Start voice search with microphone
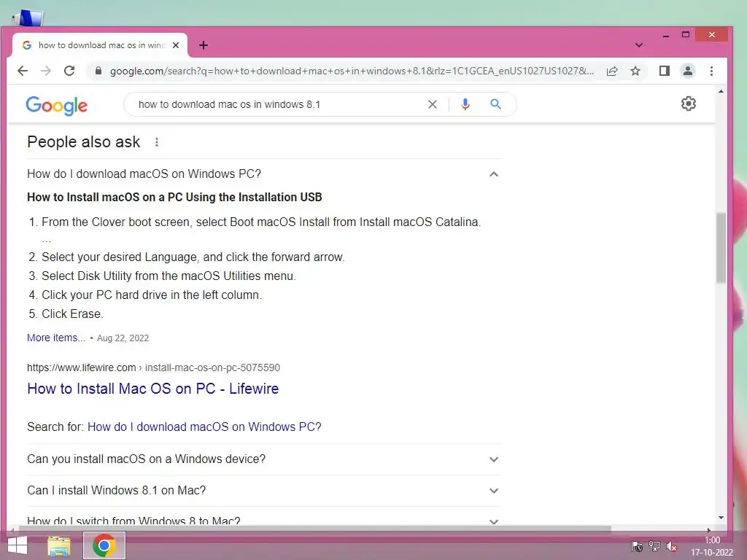Screen dimensions: 747x560 point(465,104)
